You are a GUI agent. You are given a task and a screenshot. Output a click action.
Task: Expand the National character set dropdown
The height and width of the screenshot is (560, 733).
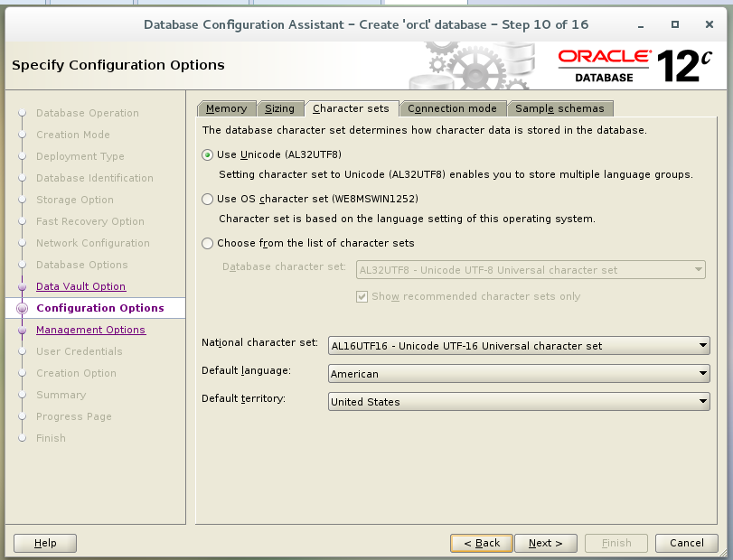pos(519,346)
